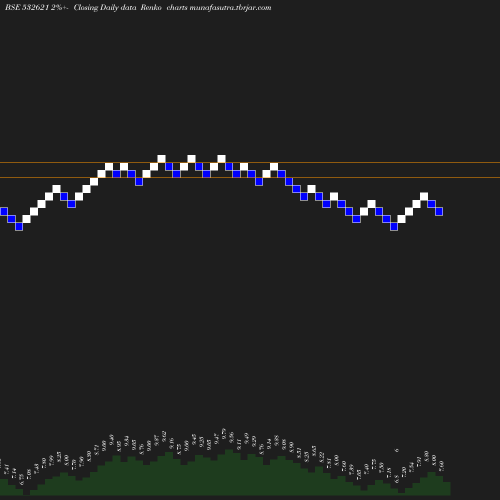
Task: Select the last blue Renko brick at the chart's right end
Action: [x=439, y=211]
